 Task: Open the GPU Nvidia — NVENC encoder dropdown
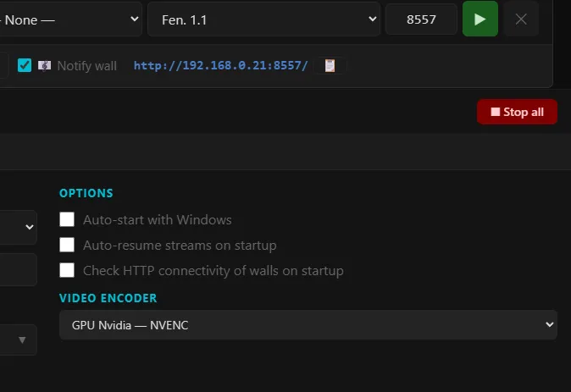point(308,325)
